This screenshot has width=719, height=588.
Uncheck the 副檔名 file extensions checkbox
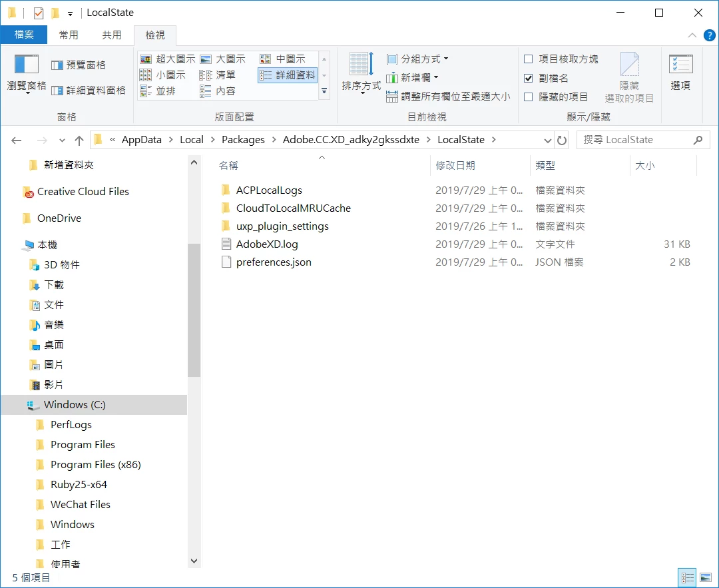pos(528,79)
